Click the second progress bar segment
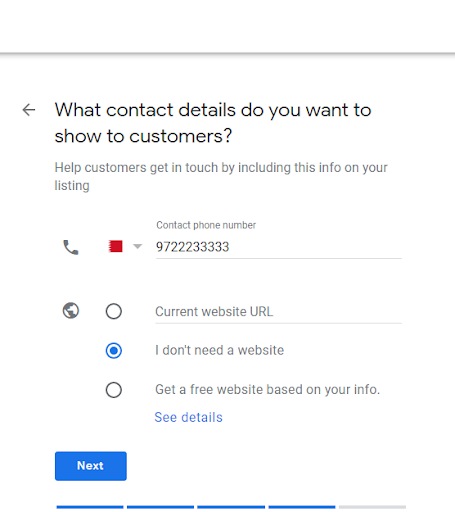The image size is (455, 512). tap(160, 507)
